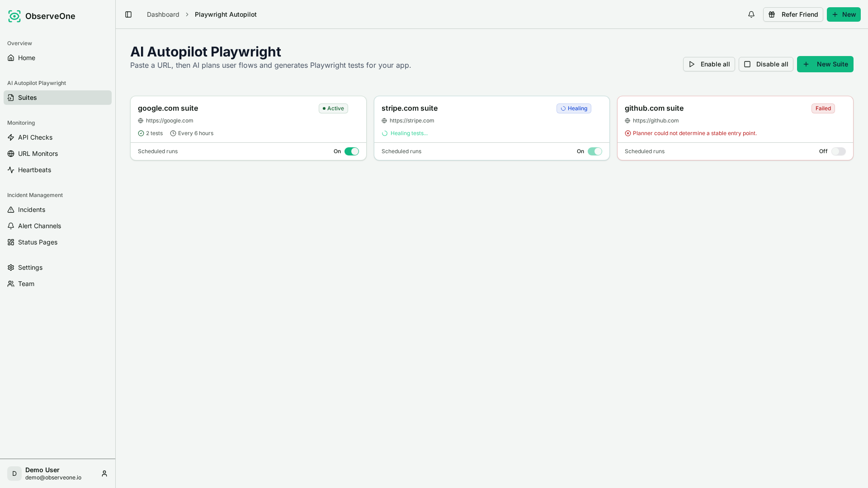
Task: Click the New Suite button
Action: click(x=825, y=64)
